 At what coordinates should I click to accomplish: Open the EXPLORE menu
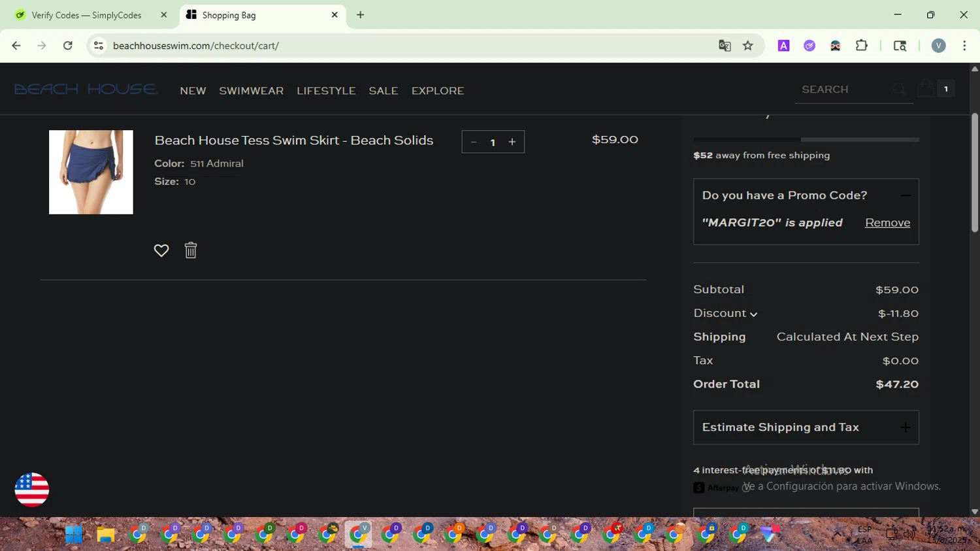tap(438, 91)
